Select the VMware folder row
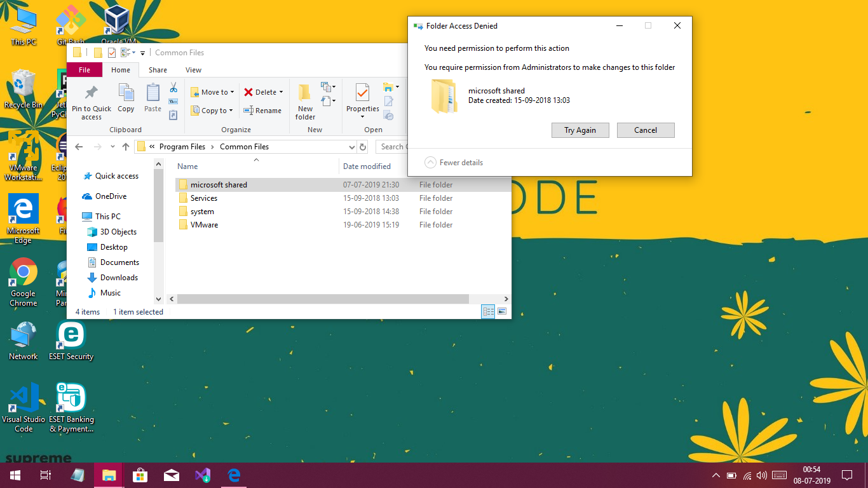 [342, 225]
